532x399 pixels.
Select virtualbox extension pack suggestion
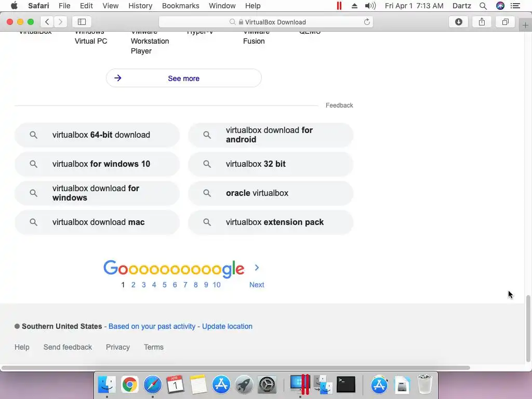pos(271,222)
